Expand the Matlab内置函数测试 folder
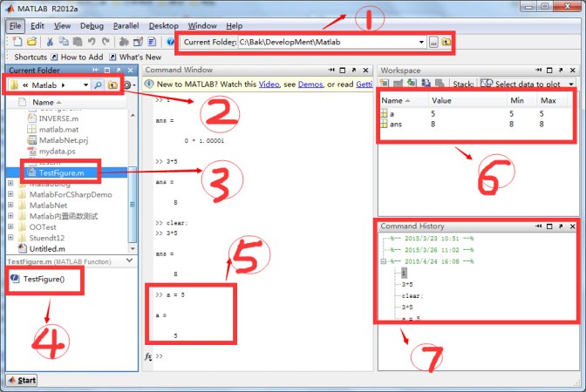 pos(10,216)
